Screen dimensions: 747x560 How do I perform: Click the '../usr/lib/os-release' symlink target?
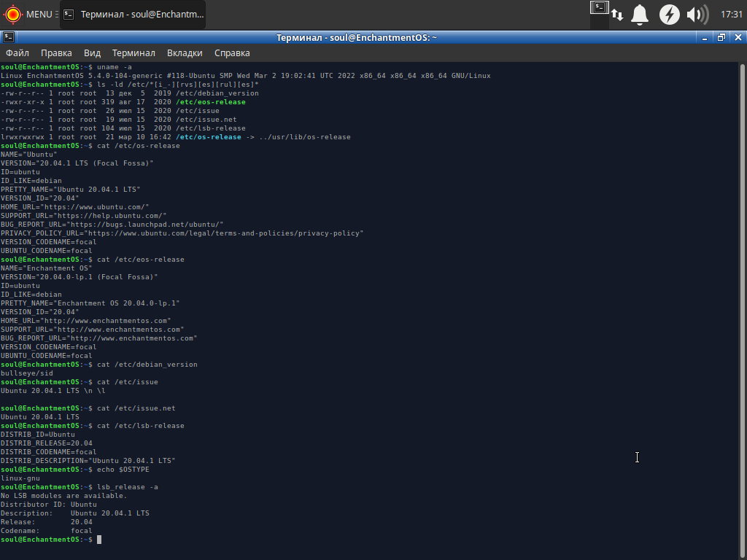click(305, 137)
